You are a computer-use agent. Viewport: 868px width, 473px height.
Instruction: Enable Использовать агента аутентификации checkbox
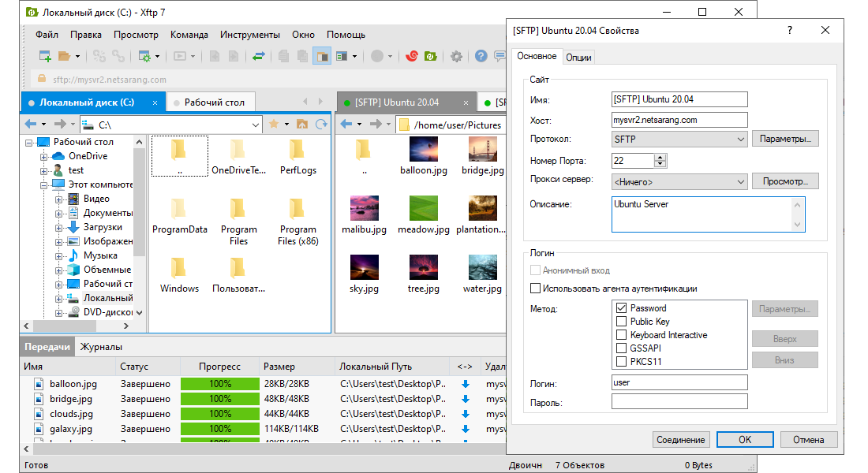click(535, 289)
